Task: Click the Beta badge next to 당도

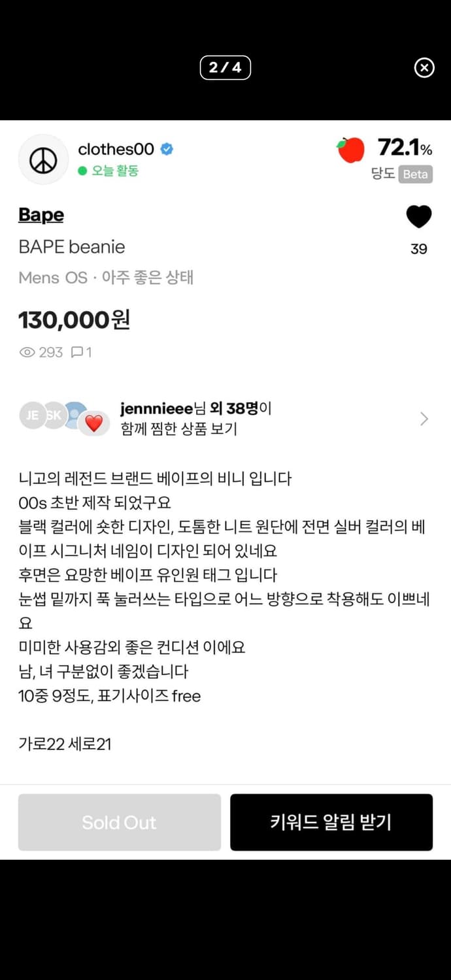Action: tap(416, 174)
